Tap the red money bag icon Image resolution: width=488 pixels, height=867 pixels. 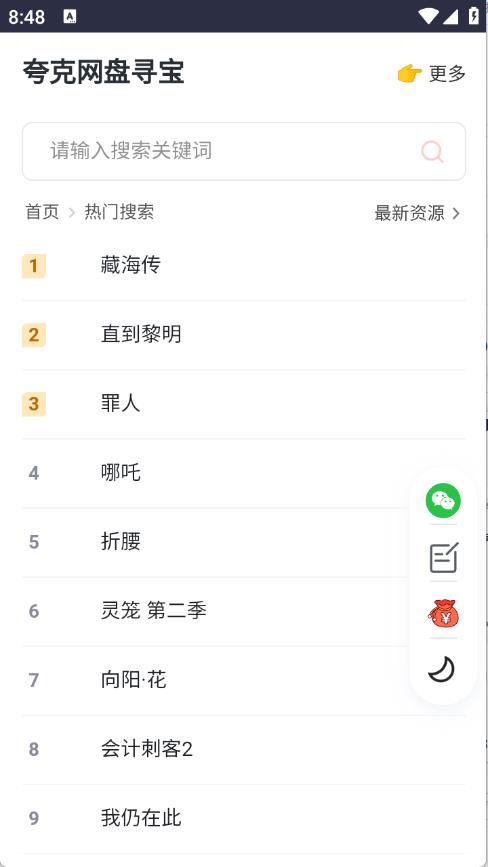coord(443,613)
